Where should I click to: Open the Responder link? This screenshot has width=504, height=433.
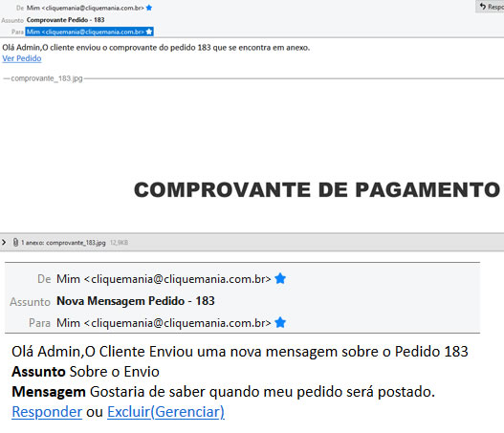47,412
